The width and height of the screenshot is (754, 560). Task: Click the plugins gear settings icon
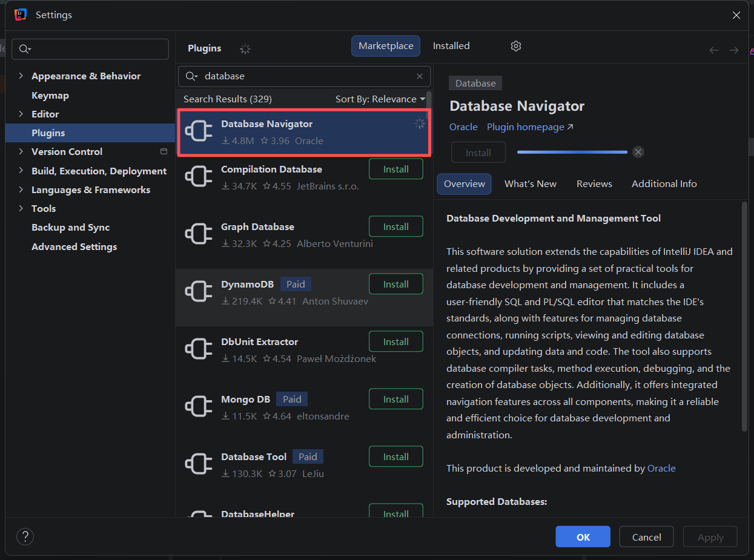pyautogui.click(x=516, y=46)
